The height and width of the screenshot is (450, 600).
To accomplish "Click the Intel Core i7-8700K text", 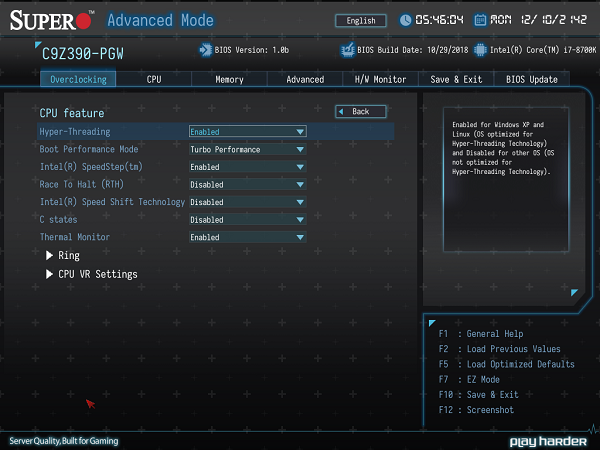I will coord(543,50).
